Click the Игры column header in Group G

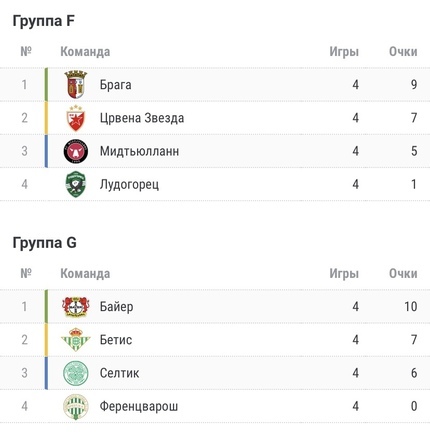coord(344,274)
